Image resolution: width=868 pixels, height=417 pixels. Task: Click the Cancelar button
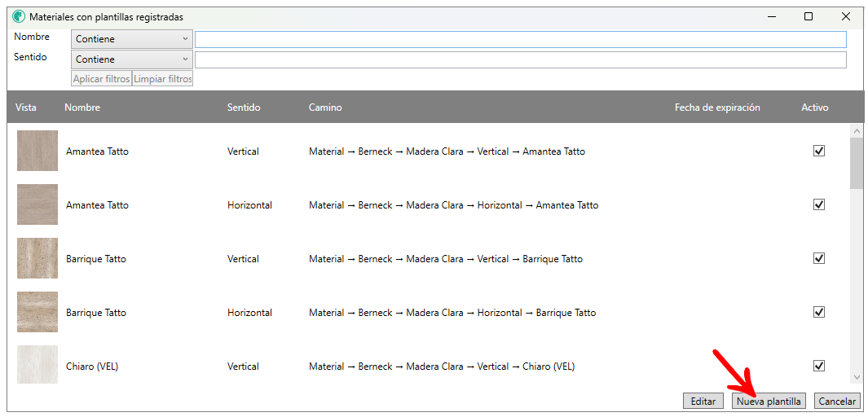click(838, 401)
